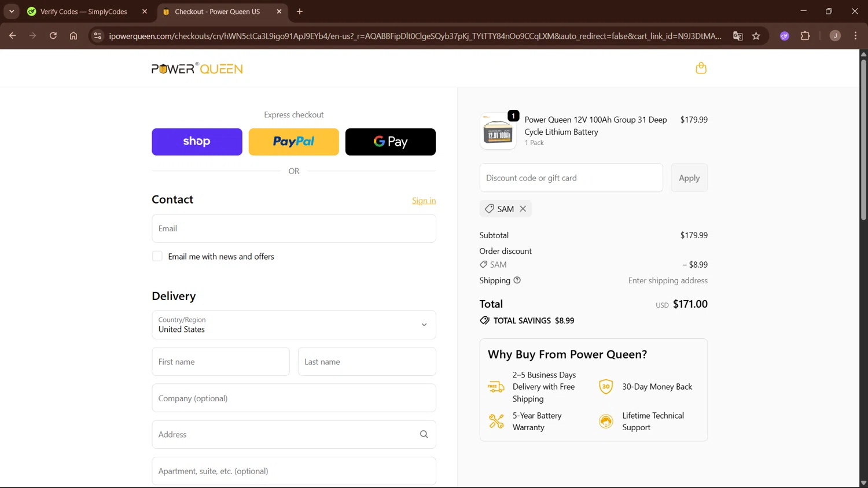The image size is (868, 488).
Task: Click the Subtotal $179.99 value
Action: [694, 235]
